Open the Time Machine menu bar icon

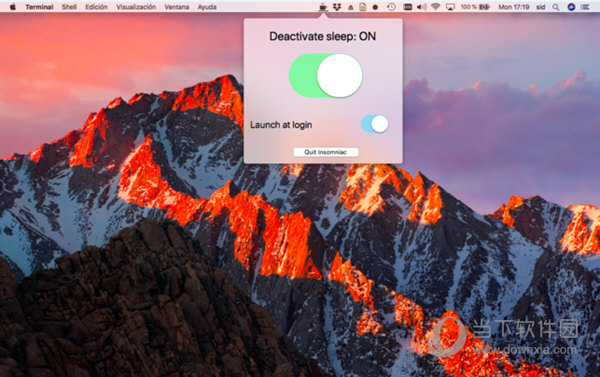pos(391,7)
